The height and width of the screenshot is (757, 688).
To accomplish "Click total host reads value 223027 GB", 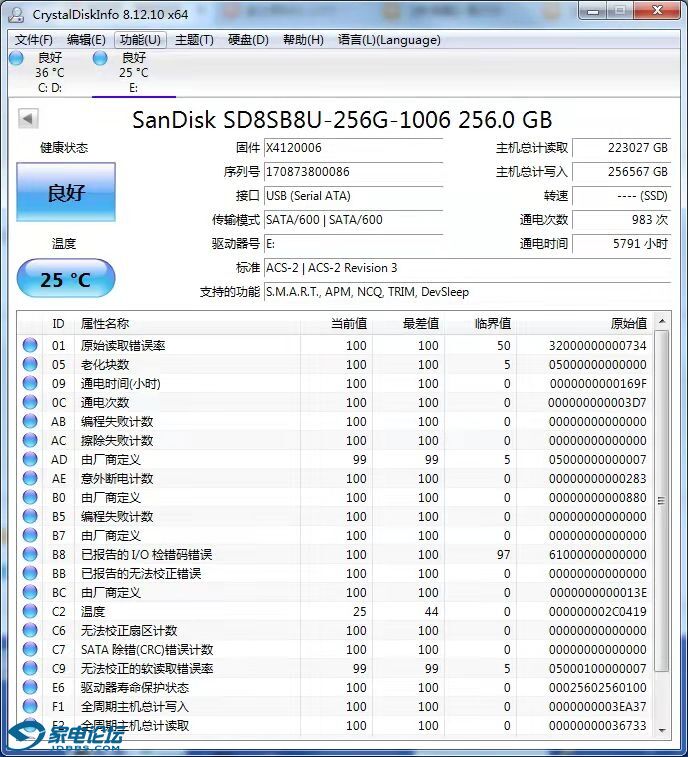I will point(622,148).
